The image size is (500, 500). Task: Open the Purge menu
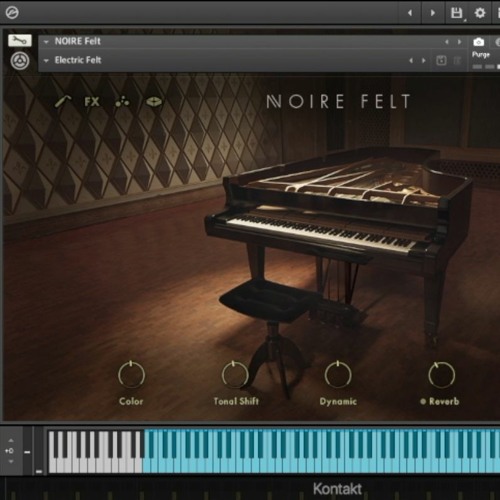[481, 55]
